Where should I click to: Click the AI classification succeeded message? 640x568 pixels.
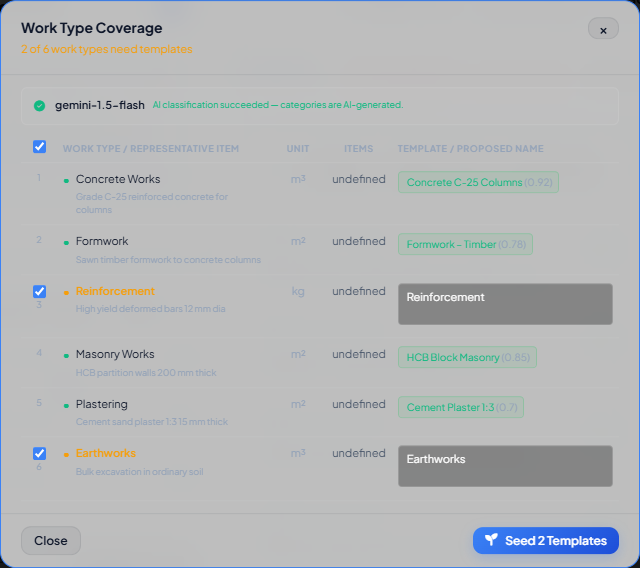click(x=278, y=105)
